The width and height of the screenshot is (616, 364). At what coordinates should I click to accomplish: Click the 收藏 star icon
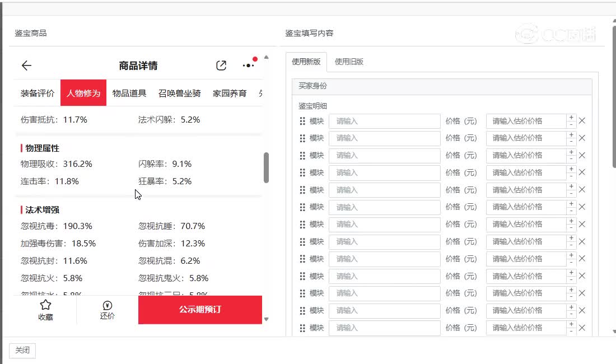tap(46, 305)
